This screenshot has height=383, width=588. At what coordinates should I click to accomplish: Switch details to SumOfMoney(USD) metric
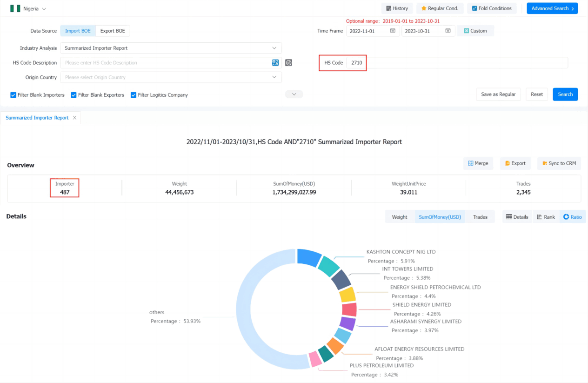pyautogui.click(x=440, y=217)
